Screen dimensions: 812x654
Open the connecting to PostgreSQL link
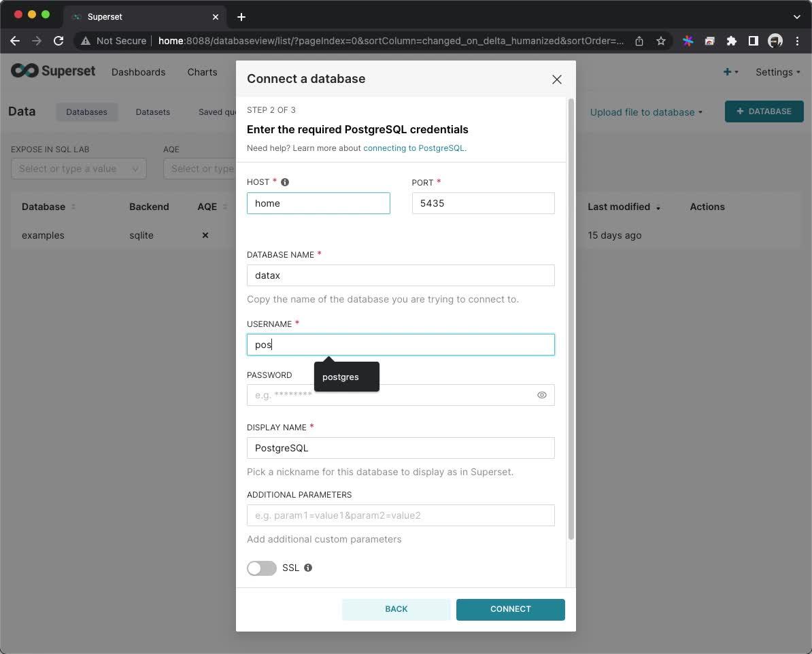coord(414,148)
